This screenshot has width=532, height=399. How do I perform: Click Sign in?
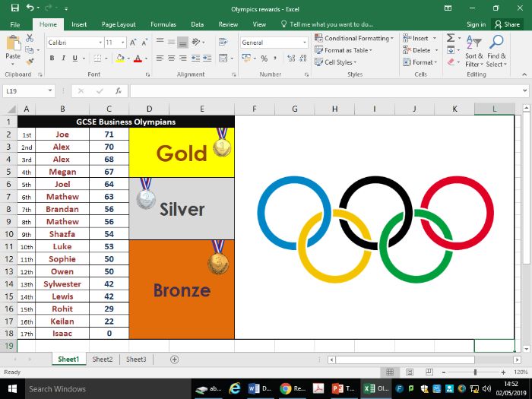476,24
